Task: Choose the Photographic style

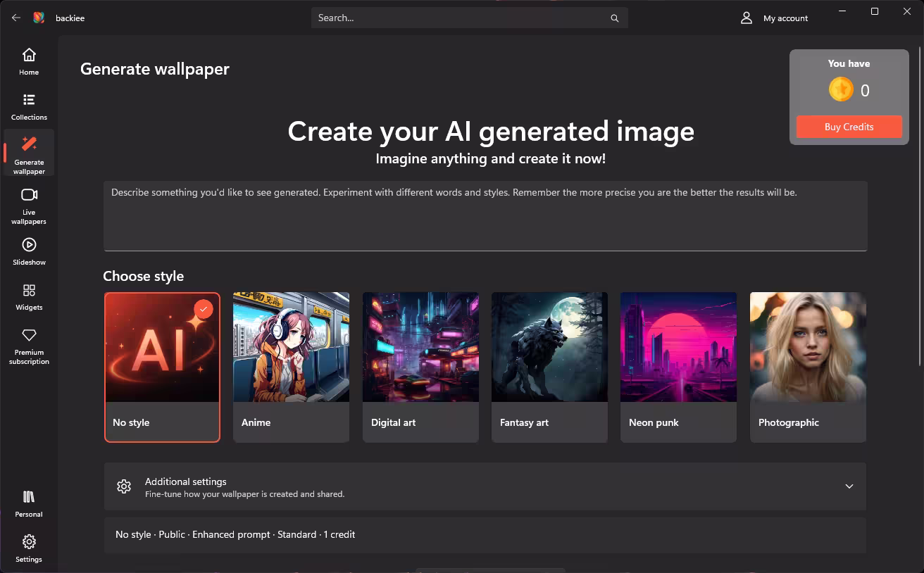Action: pyautogui.click(x=808, y=367)
